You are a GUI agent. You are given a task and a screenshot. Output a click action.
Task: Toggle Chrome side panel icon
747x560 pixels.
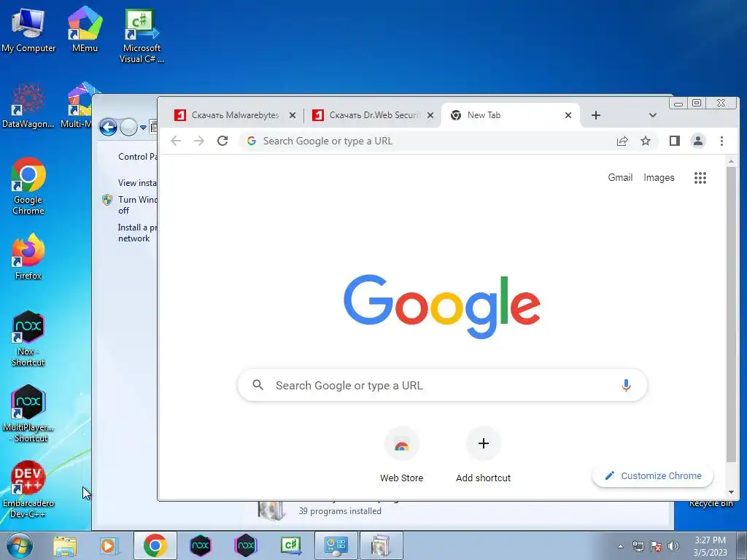point(675,141)
